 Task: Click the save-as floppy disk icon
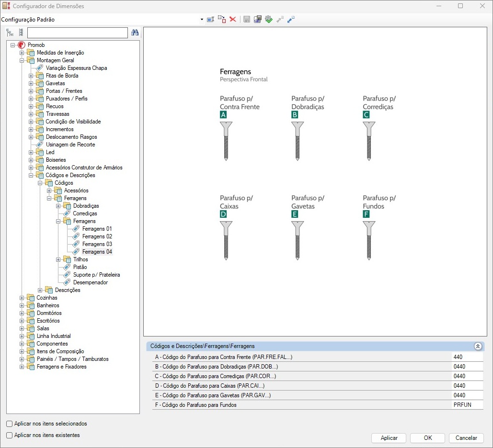[x=258, y=19]
